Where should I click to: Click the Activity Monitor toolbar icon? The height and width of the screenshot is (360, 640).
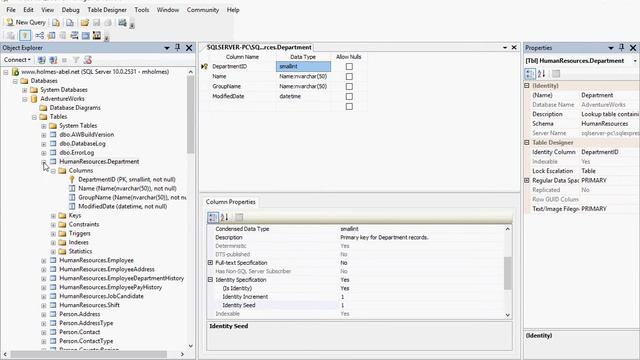pyautogui.click(x=122, y=22)
